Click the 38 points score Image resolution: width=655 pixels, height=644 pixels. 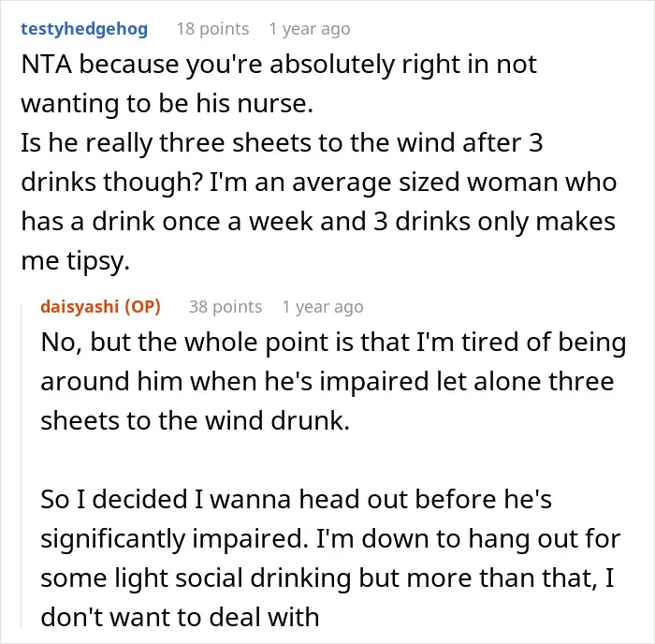point(226,306)
